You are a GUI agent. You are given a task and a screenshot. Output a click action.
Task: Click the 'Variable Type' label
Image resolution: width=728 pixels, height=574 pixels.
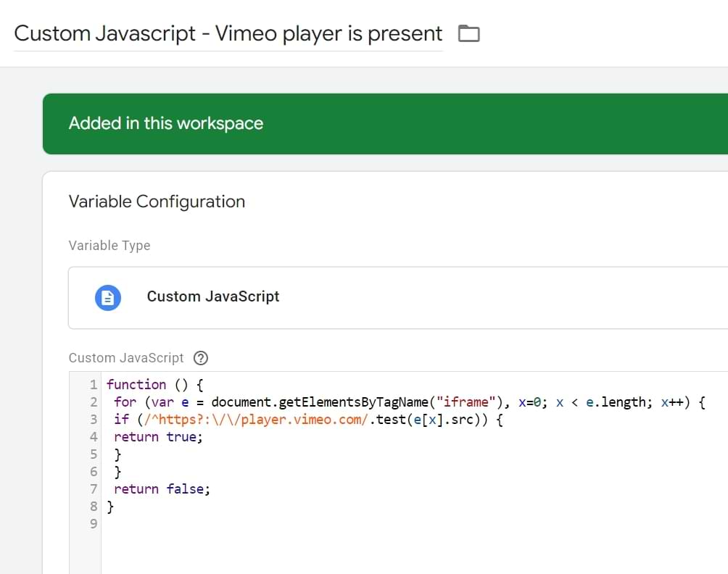[x=109, y=246]
